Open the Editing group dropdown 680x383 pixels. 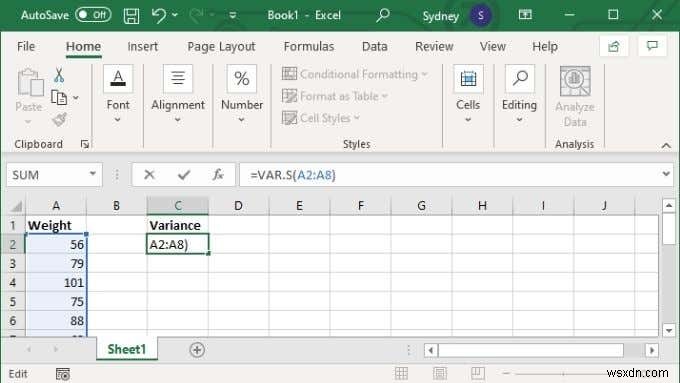coord(519,95)
